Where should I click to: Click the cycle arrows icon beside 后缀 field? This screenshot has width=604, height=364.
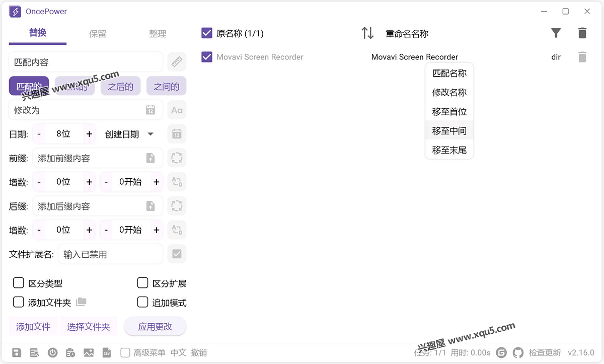(x=177, y=206)
